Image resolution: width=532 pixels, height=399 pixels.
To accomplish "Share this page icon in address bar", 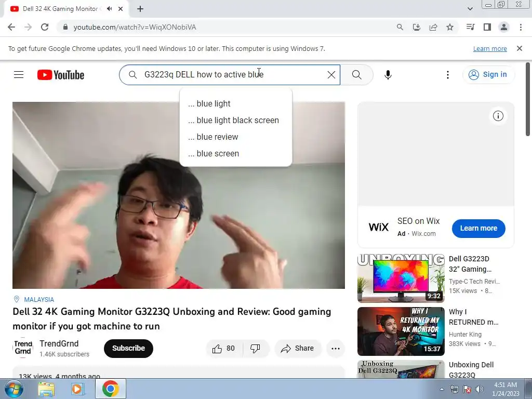I will (433, 27).
